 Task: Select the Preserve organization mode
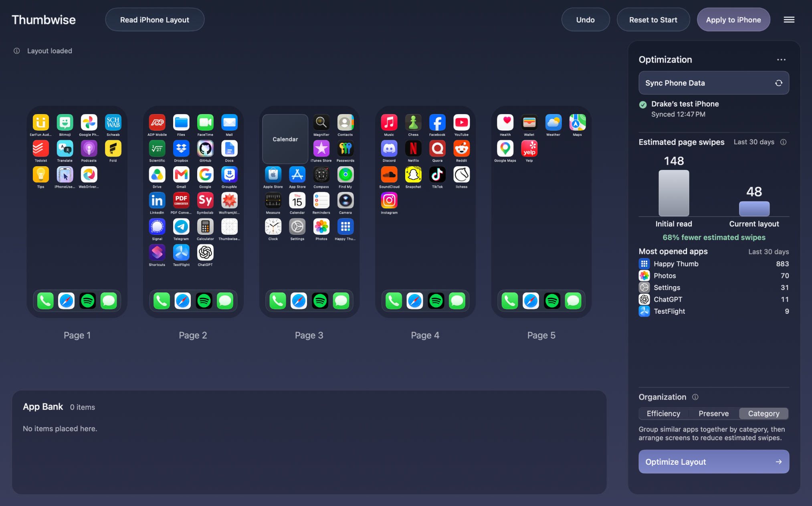714,414
